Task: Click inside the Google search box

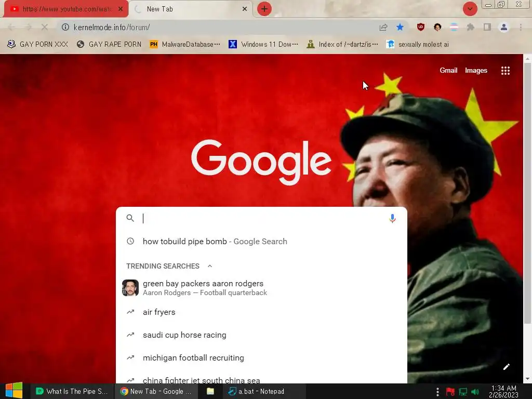Action: [x=263, y=218]
